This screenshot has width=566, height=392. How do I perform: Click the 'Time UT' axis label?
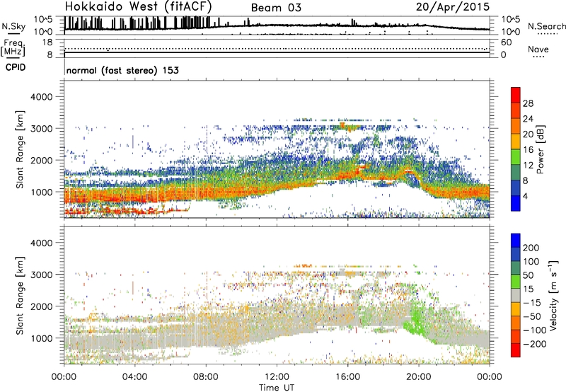click(277, 388)
